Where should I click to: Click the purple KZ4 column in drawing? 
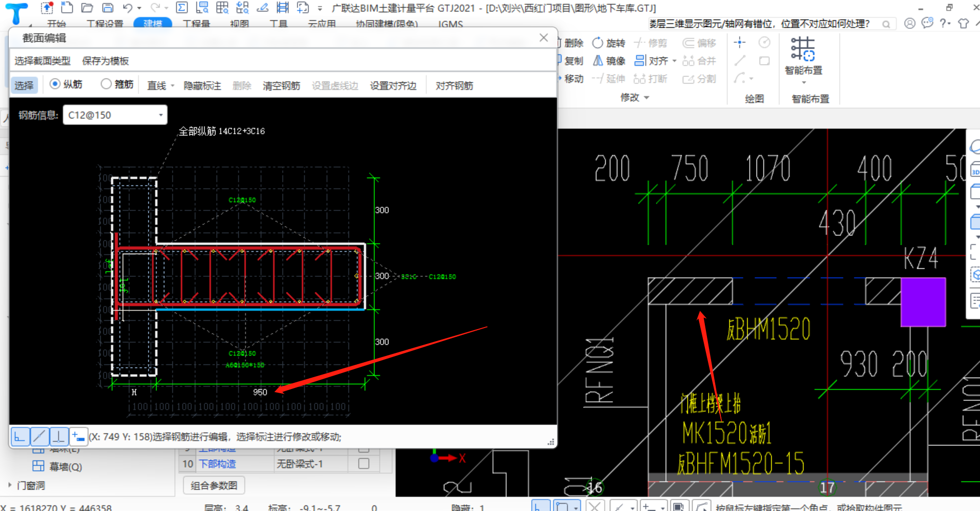tap(923, 302)
